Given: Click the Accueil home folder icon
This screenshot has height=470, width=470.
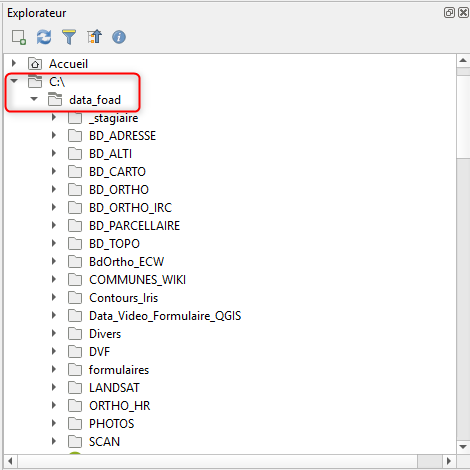Looking at the screenshot, I should pyautogui.click(x=35, y=63).
